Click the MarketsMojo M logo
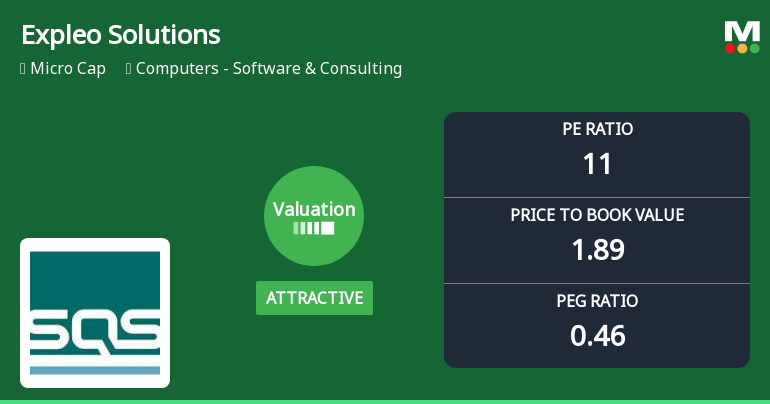The height and width of the screenshot is (404, 770). 741,31
